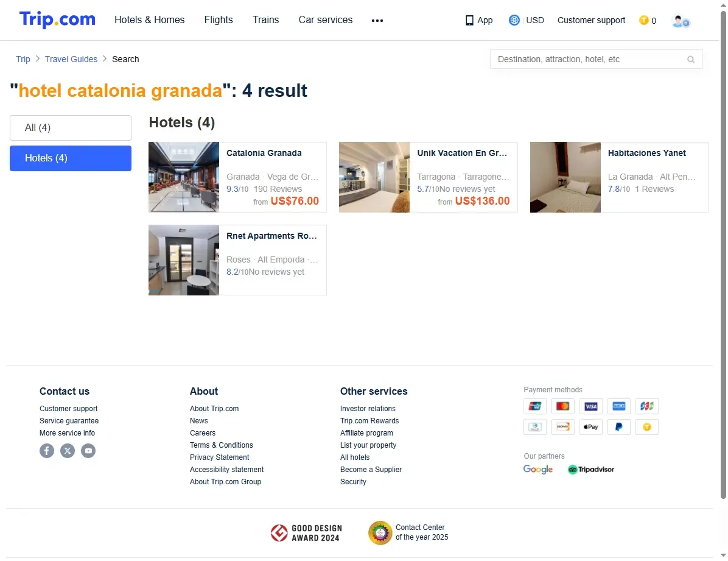Click the Discover payment icon
The height and width of the screenshot is (561, 728).
point(562,426)
